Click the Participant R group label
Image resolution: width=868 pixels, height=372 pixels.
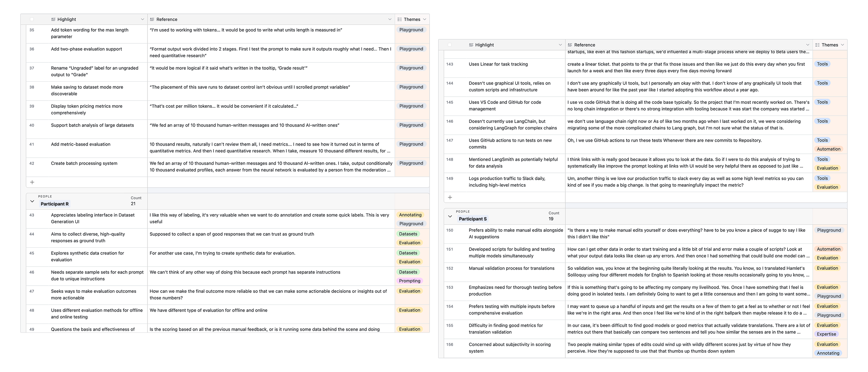pyautogui.click(x=54, y=204)
